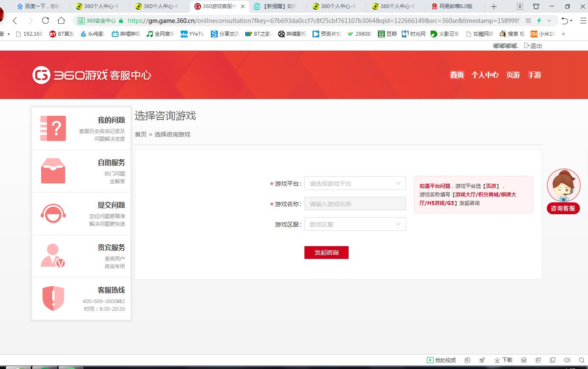The image size is (588, 369).
Task: Mute the browser sound control
Action: point(567,360)
